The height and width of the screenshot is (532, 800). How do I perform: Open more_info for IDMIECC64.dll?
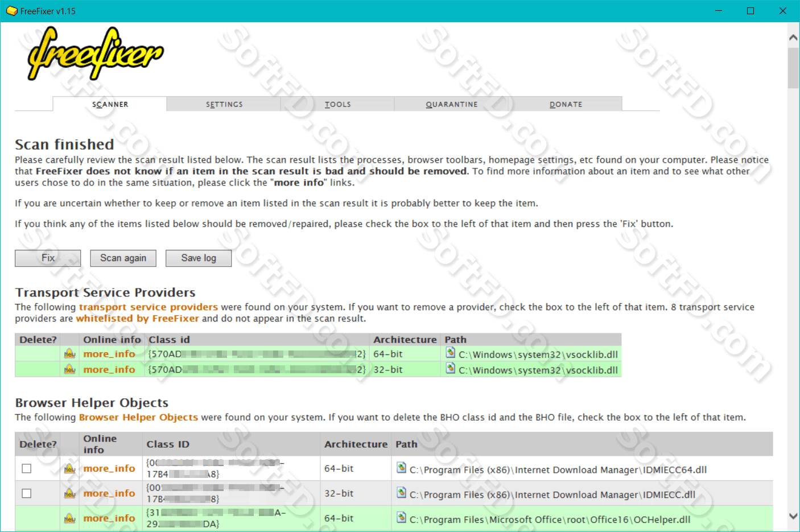(109, 469)
